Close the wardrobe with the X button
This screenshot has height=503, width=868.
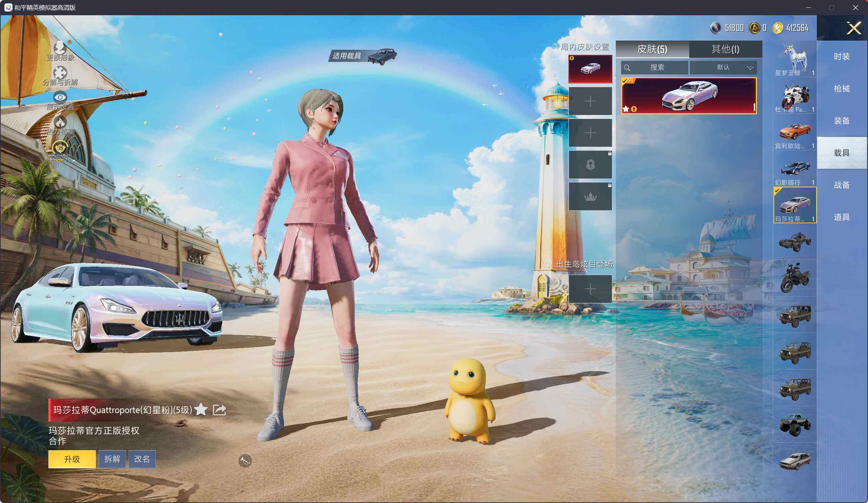point(854,28)
